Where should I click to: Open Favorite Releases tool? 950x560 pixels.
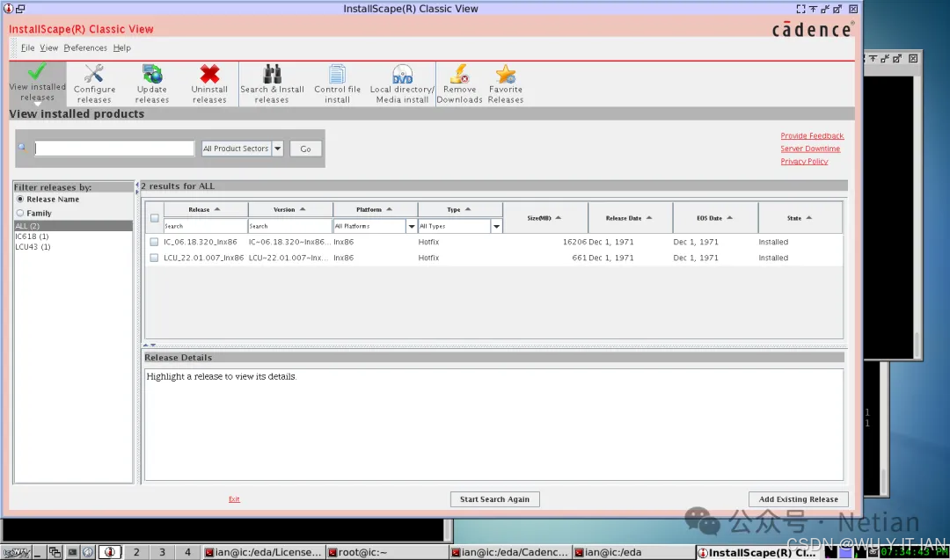(505, 84)
